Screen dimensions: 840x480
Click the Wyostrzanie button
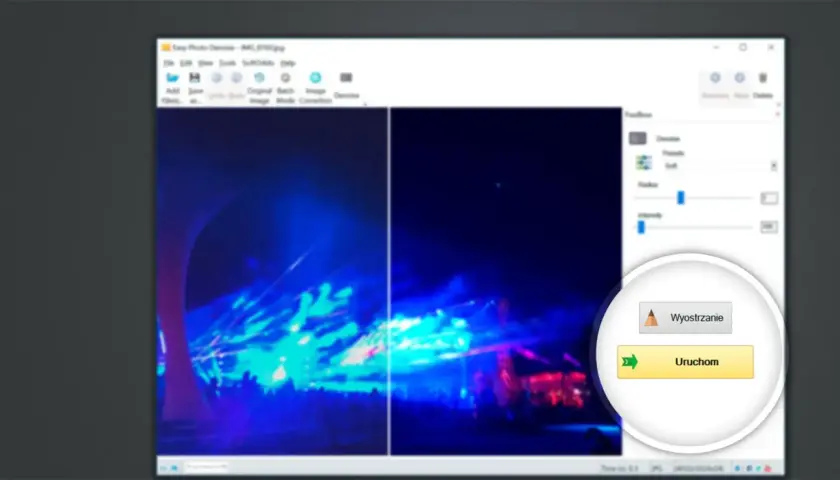pos(685,318)
